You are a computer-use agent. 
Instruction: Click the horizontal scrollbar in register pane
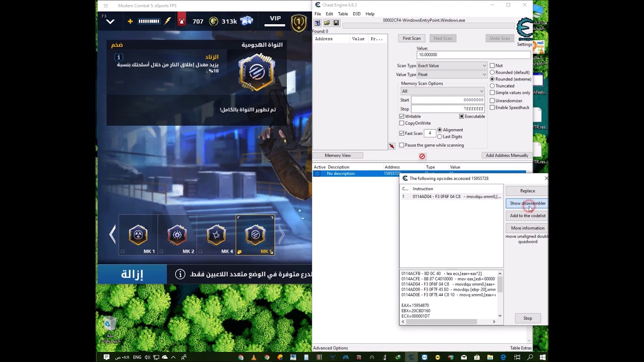pos(447,322)
